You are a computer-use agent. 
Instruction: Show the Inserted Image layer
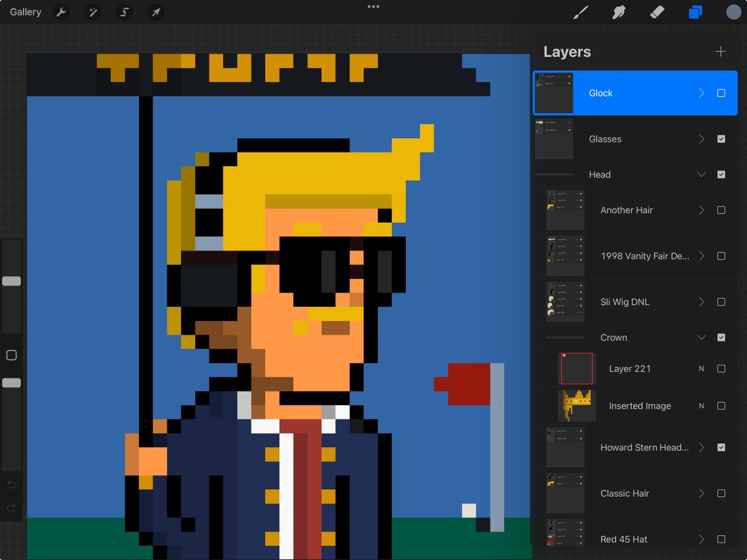coord(721,406)
